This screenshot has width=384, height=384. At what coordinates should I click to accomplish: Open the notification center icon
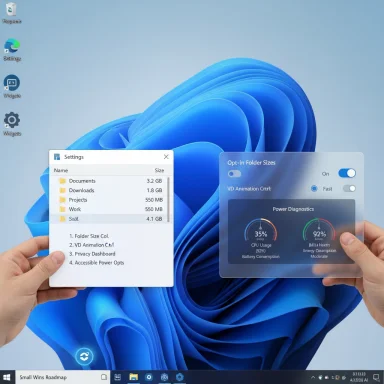coord(376,377)
